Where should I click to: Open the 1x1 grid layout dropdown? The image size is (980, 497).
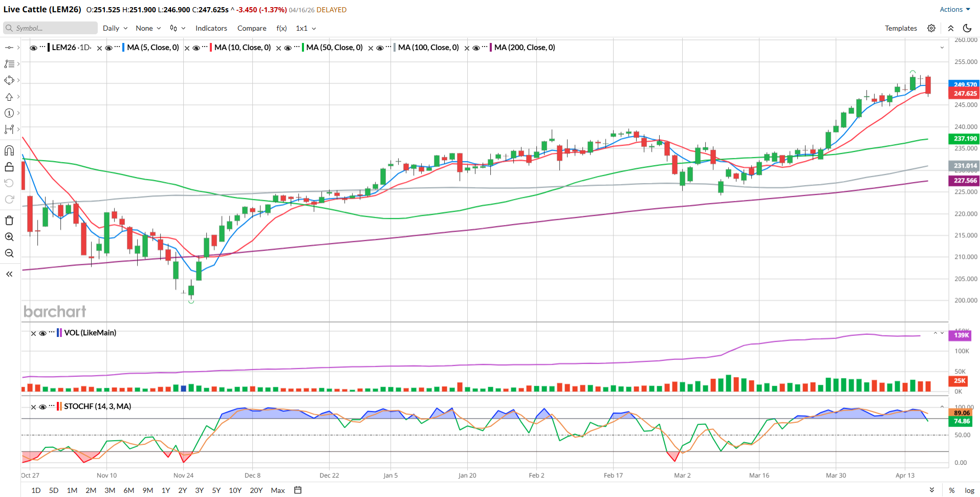pos(306,28)
